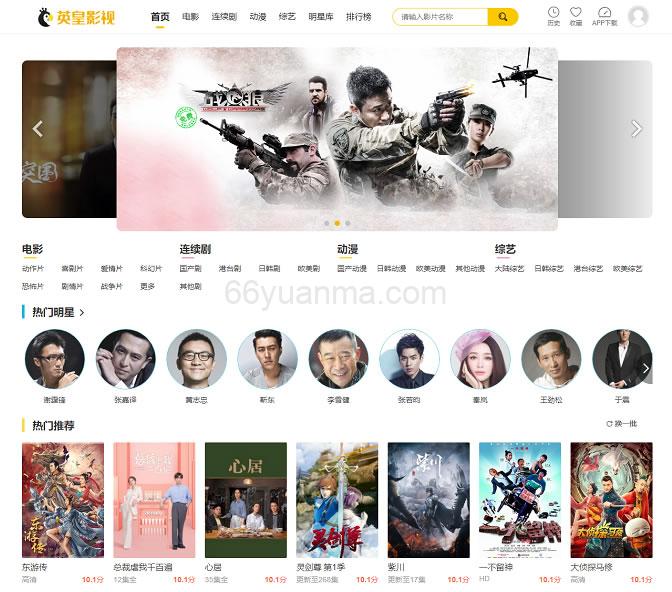Viewport: 672px width, 592px height.
Task: Open the 动漫 nav tab
Action: click(258, 17)
